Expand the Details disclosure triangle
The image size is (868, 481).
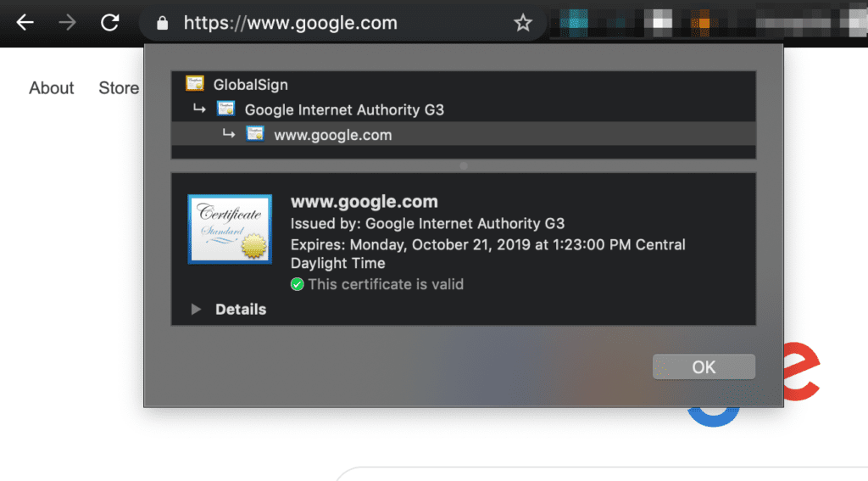coord(196,310)
